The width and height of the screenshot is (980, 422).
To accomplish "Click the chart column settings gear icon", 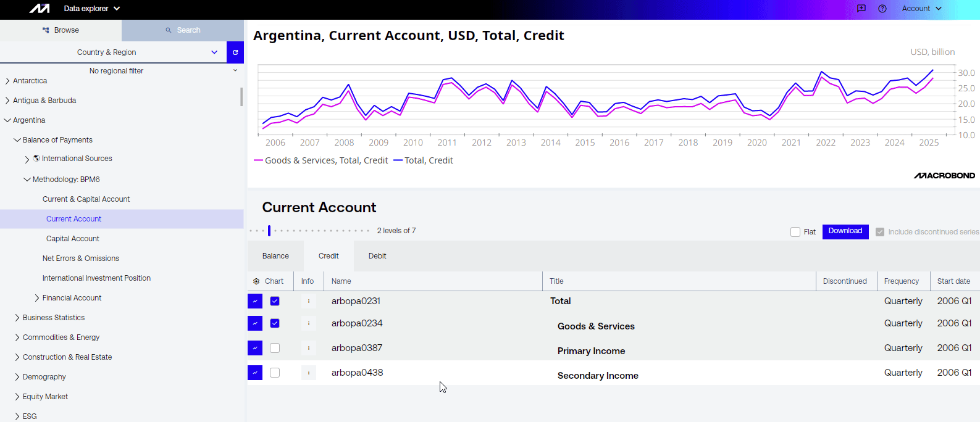I will point(256,281).
